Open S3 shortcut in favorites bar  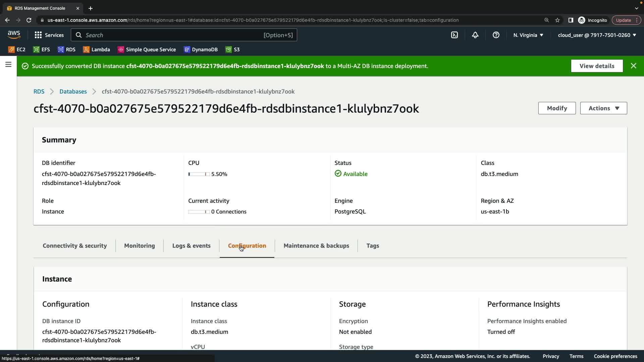pos(232,50)
